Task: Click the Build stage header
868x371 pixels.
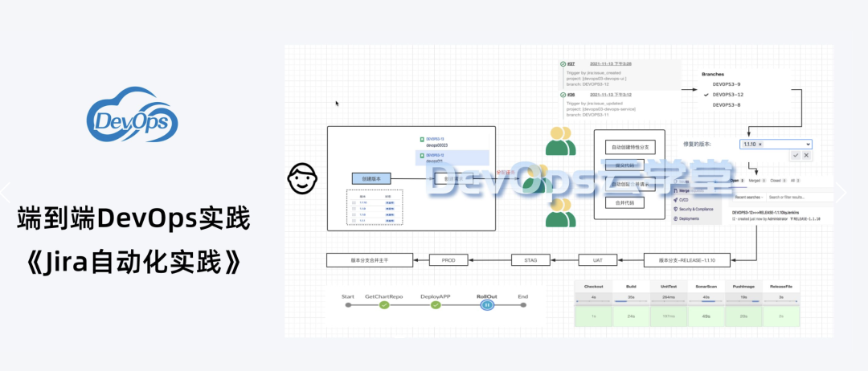Action: [x=631, y=287]
